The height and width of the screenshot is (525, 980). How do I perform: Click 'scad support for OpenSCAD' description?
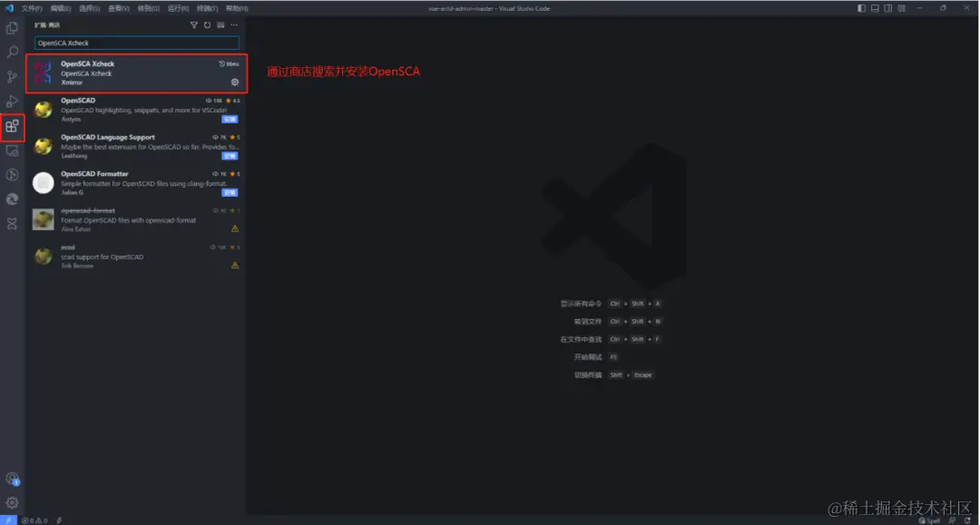102,258
